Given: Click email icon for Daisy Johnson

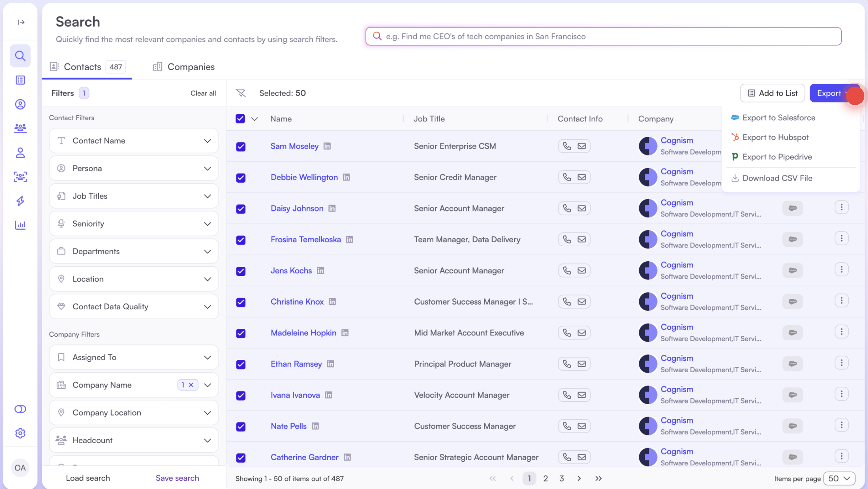Looking at the screenshot, I should coord(582,208).
